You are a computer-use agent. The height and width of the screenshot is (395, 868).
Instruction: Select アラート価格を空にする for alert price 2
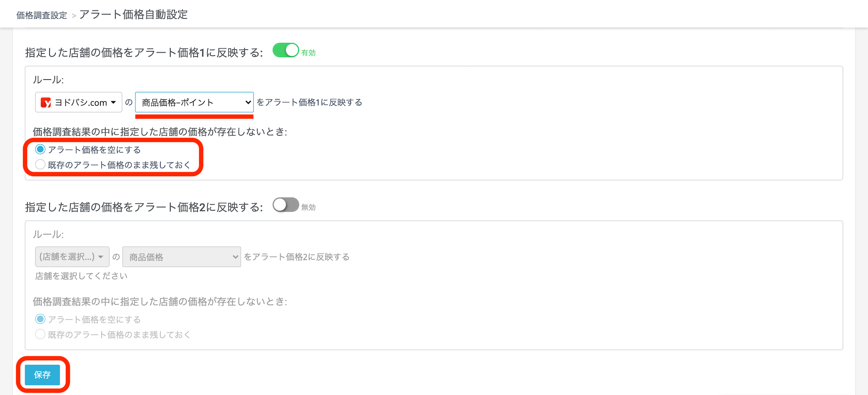pos(40,319)
